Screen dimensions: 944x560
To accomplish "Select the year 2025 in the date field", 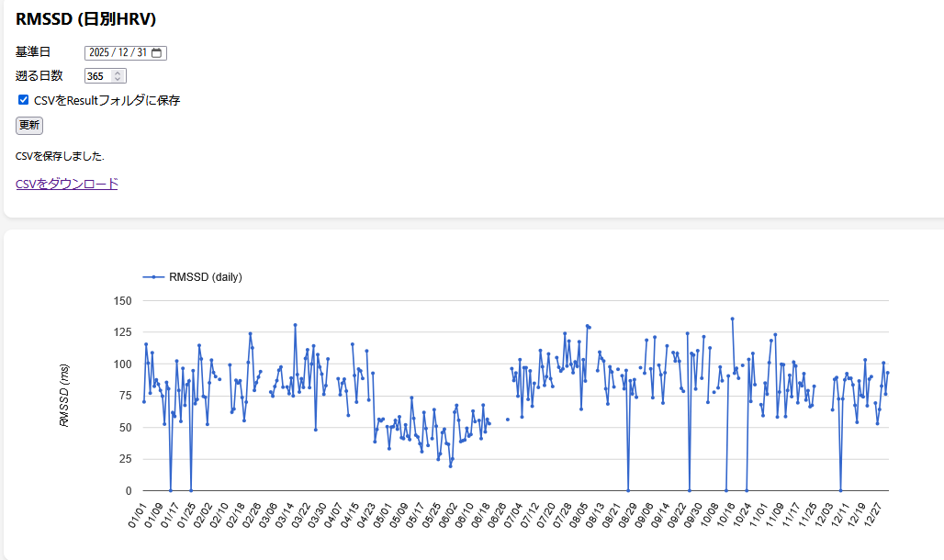I will pos(99,53).
